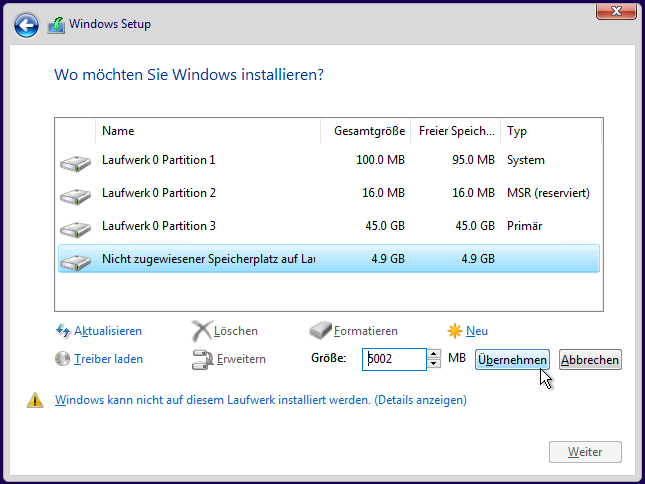Click drive icon of Laufwerk 0 Partition 2

coord(75,196)
